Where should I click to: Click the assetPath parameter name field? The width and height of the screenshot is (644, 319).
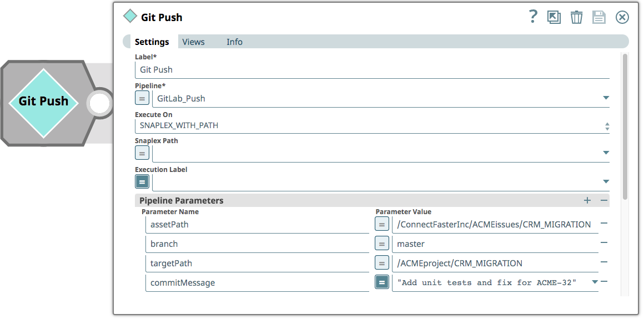(258, 225)
